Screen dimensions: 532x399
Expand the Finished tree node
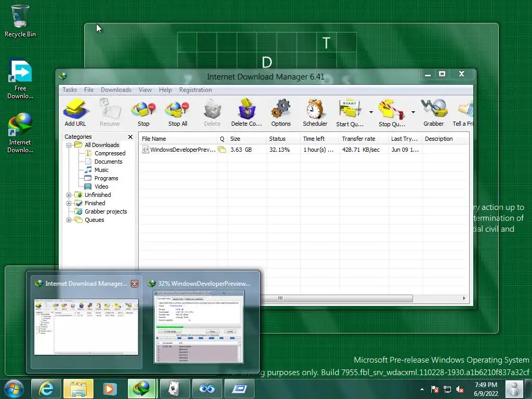click(x=69, y=203)
